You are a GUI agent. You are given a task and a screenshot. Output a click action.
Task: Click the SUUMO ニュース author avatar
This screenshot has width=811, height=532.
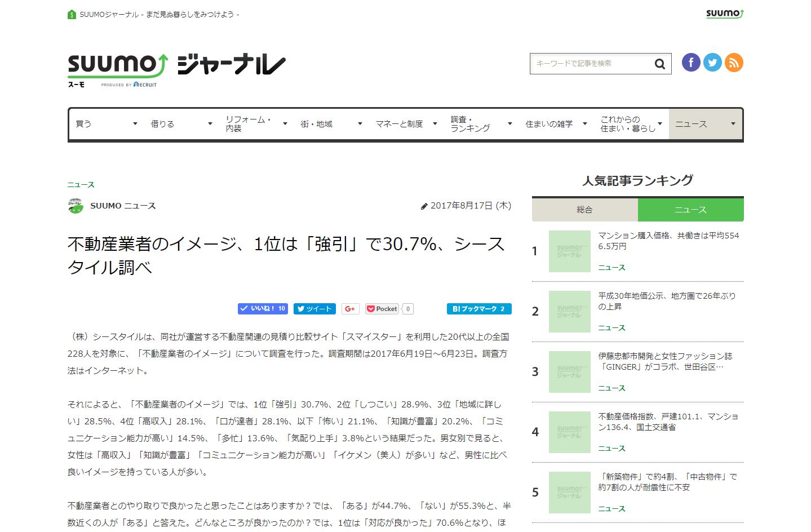76,206
